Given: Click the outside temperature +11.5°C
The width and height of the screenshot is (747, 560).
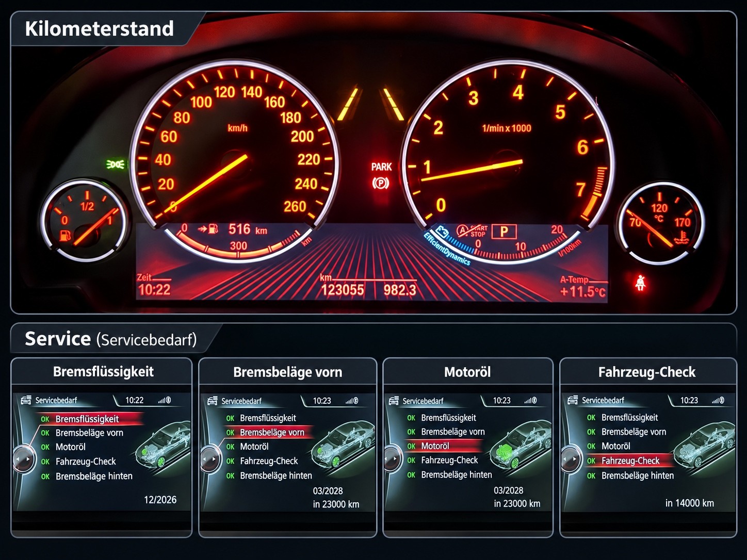Looking at the screenshot, I should [x=583, y=292].
